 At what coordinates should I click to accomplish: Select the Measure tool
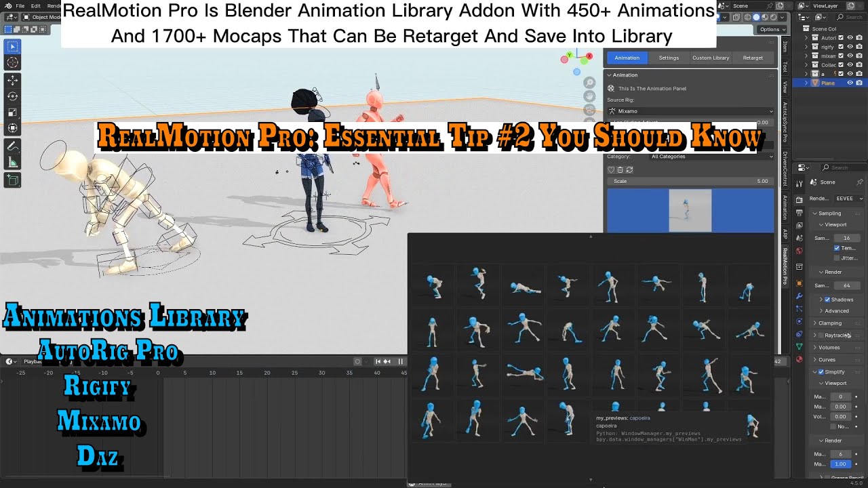pyautogui.click(x=13, y=162)
